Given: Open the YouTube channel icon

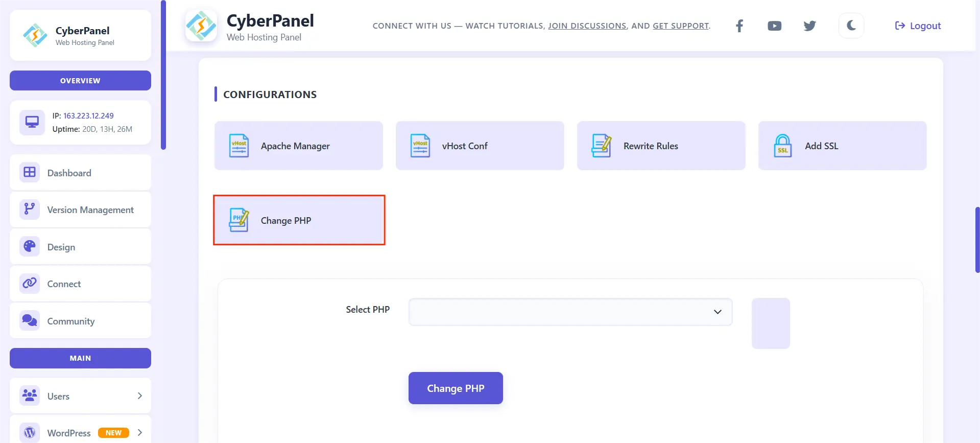Looking at the screenshot, I should tap(774, 26).
